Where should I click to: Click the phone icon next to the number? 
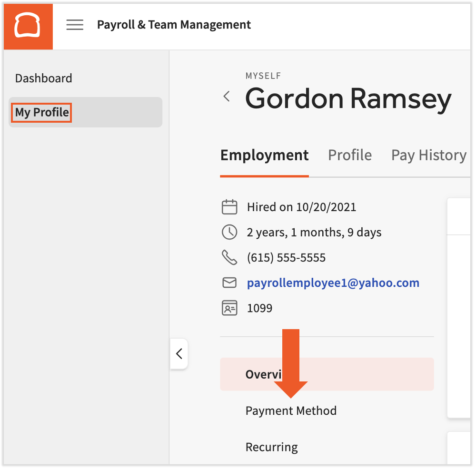tap(229, 257)
